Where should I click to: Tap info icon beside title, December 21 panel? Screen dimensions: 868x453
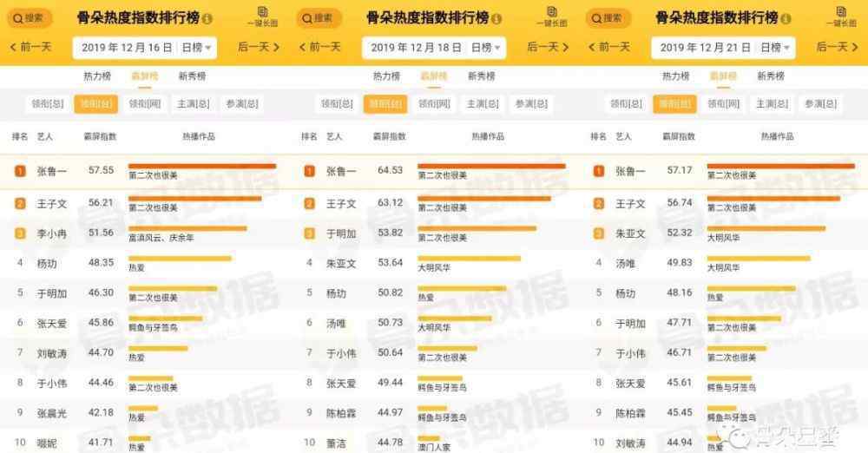(786, 19)
